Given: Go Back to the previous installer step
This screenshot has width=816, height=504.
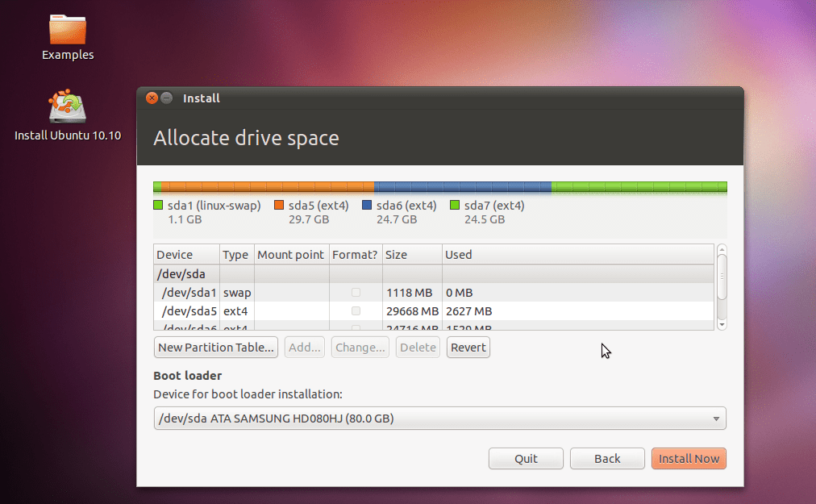Looking at the screenshot, I should tap(607, 458).
